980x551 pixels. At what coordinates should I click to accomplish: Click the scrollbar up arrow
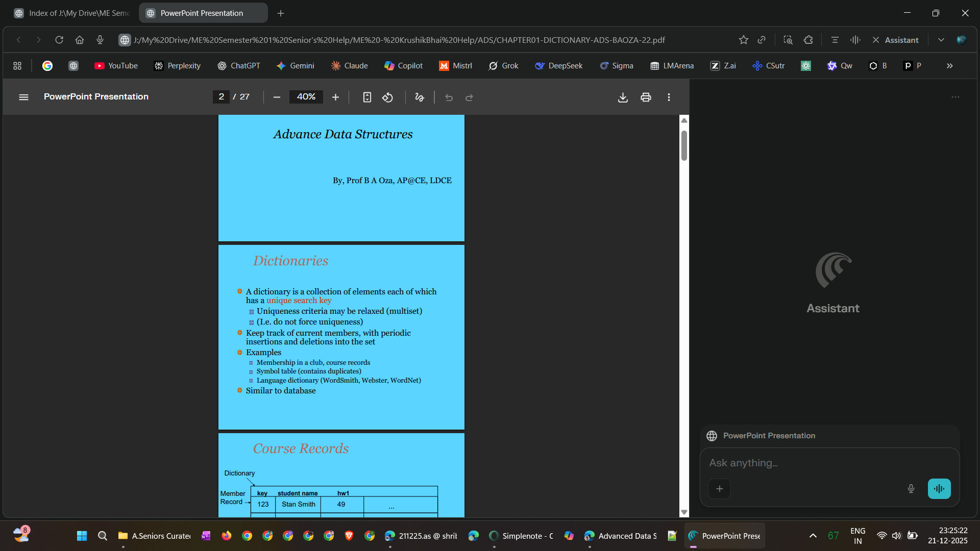[684, 120]
